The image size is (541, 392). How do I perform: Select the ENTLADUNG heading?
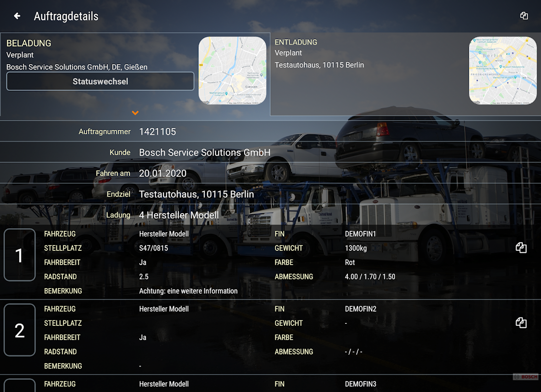coord(295,42)
